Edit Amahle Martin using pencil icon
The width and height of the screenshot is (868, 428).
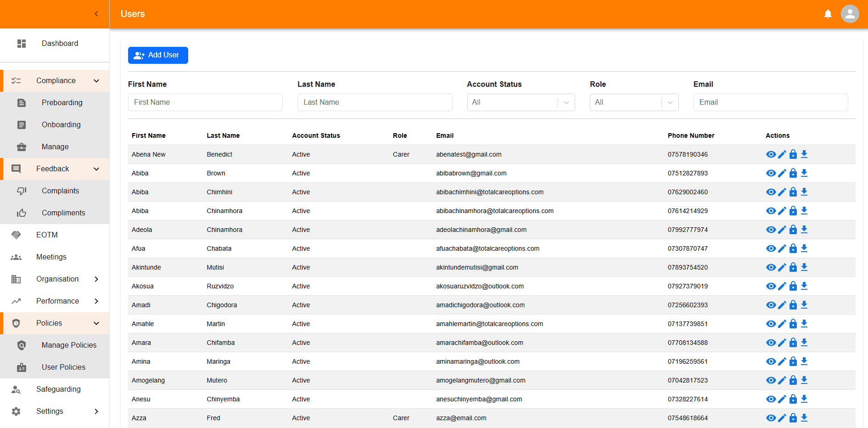[782, 324]
